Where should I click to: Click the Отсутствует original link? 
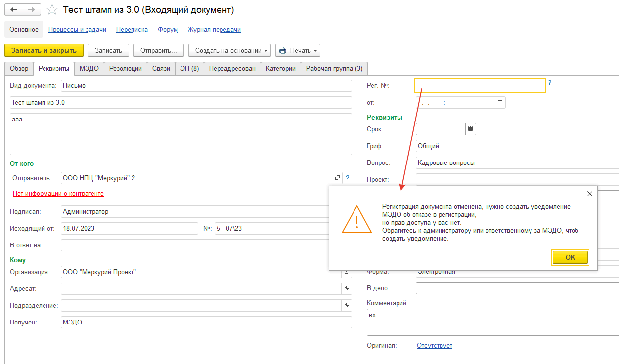[434, 346]
